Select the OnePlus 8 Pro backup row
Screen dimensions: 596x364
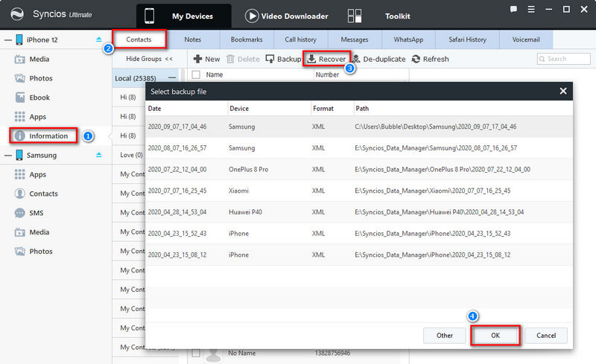click(x=359, y=169)
